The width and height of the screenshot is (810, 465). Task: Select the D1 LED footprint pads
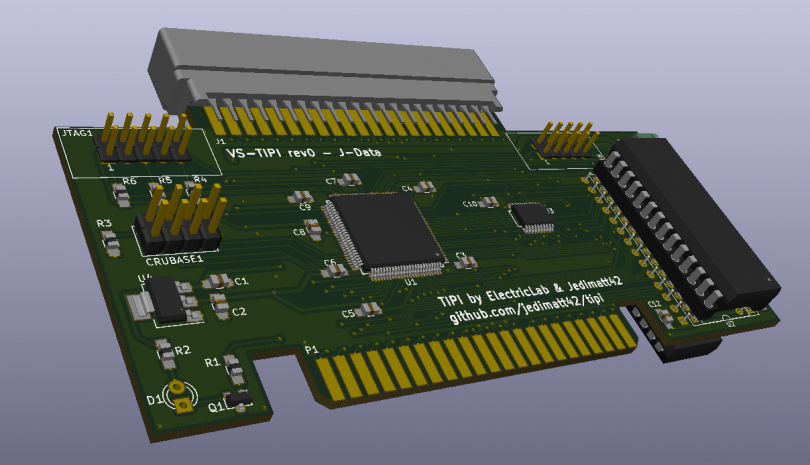tap(180, 396)
